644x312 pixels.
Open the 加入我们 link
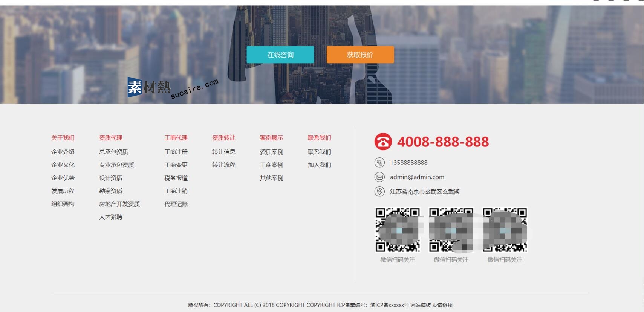click(x=320, y=165)
